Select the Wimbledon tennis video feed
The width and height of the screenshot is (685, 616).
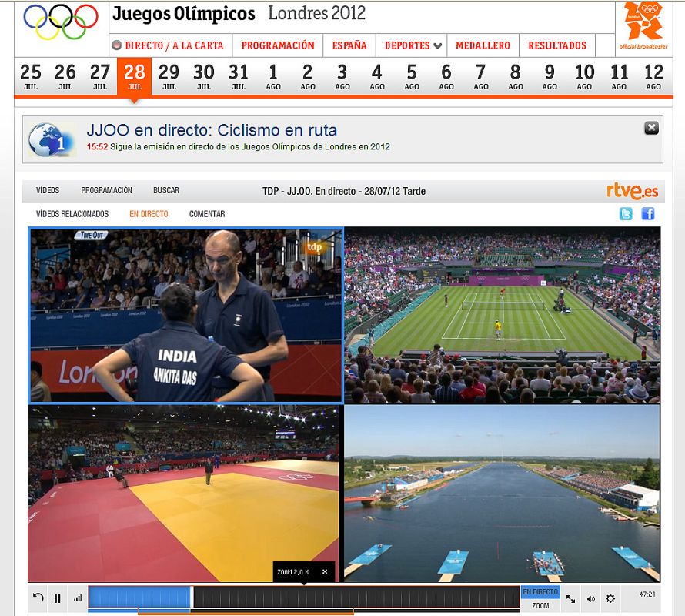pos(502,315)
